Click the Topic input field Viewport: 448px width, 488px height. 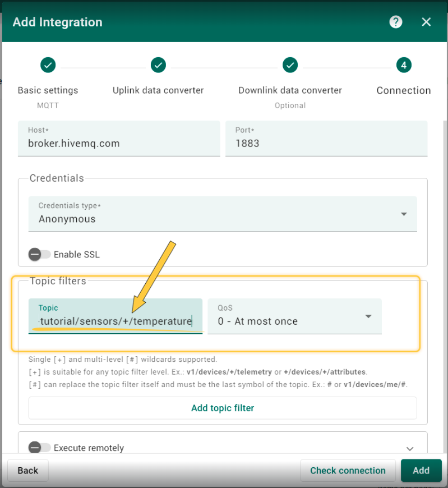(116, 316)
